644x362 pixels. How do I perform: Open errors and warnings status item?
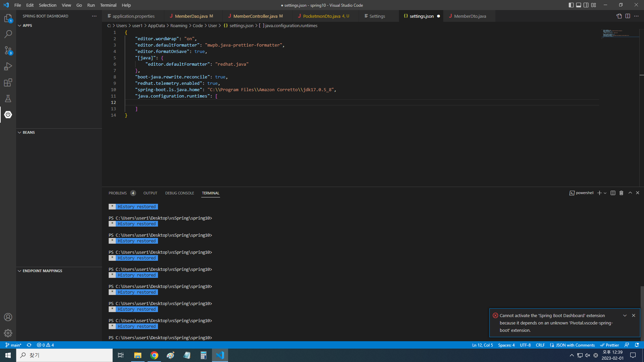pyautogui.click(x=45, y=345)
